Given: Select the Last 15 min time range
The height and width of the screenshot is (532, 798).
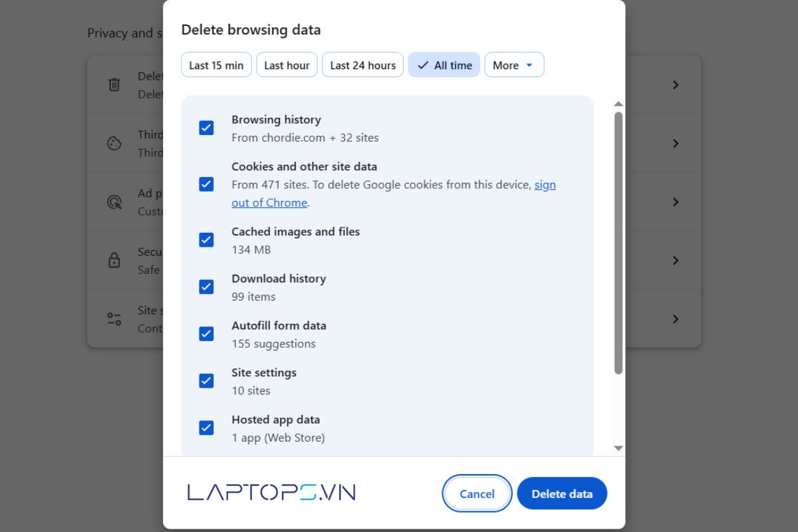Looking at the screenshot, I should 216,65.
